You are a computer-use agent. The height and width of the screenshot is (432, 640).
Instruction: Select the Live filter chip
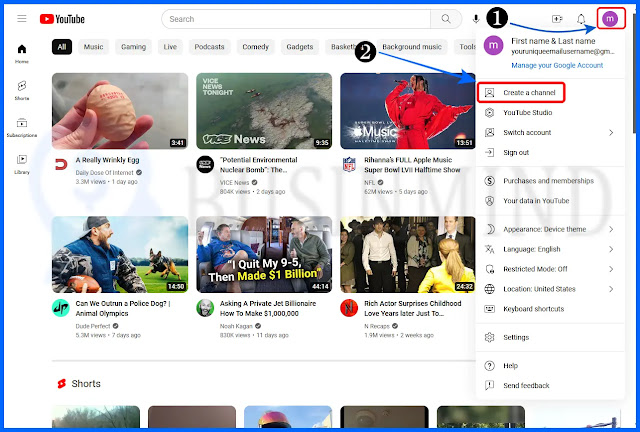point(170,47)
